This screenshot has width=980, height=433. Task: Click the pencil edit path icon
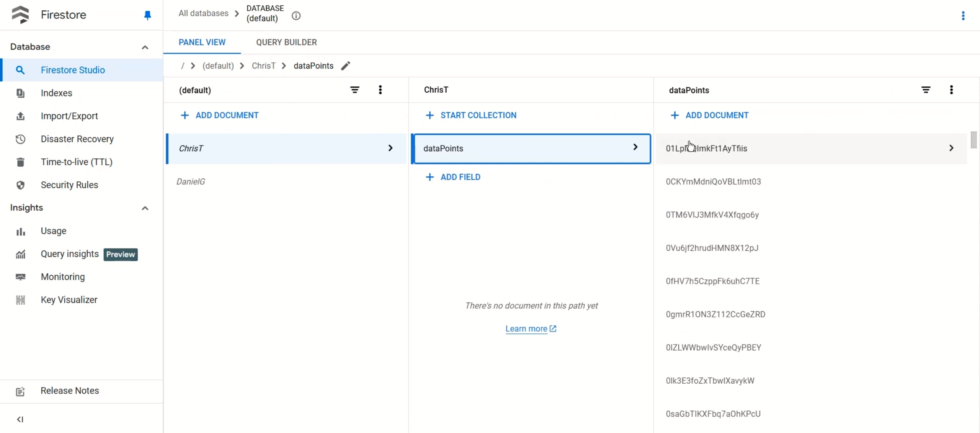[x=345, y=66]
